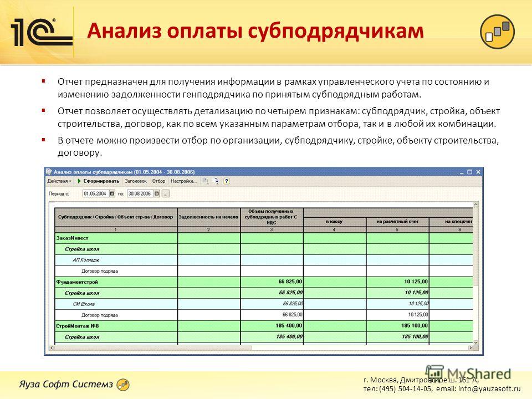Close the Анализ оплаты субподрядчикам window
The height and width of the screenshot is (399, 532).
[x=478, y=172]
